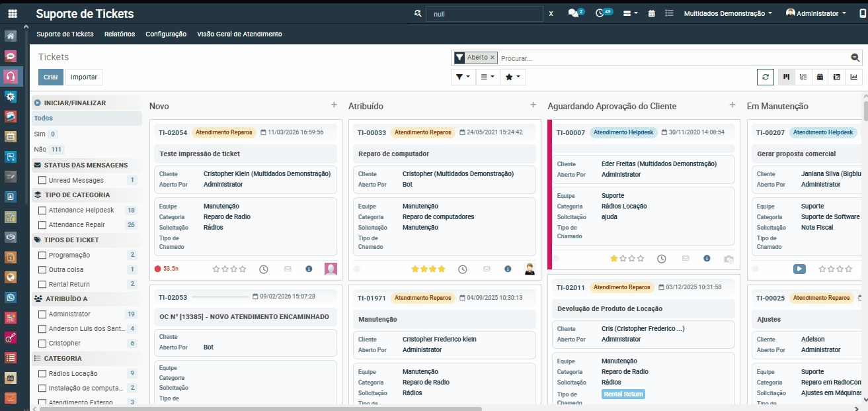
Task: Click in the top null search field
Action: (484, 13)
